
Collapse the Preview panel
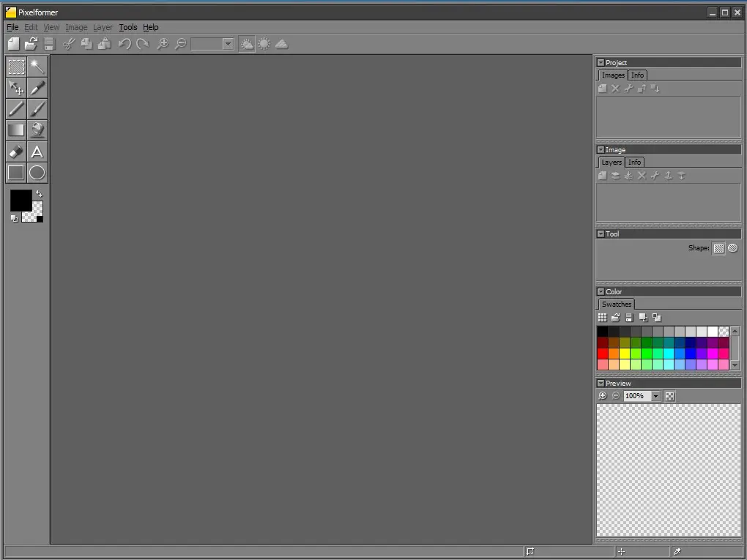pos(601,384)
